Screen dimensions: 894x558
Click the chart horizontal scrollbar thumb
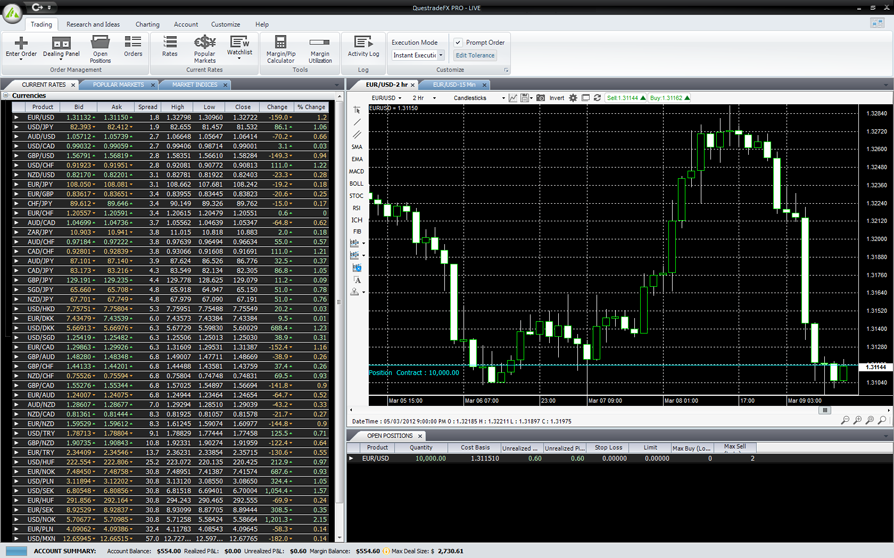pos(824,410)
